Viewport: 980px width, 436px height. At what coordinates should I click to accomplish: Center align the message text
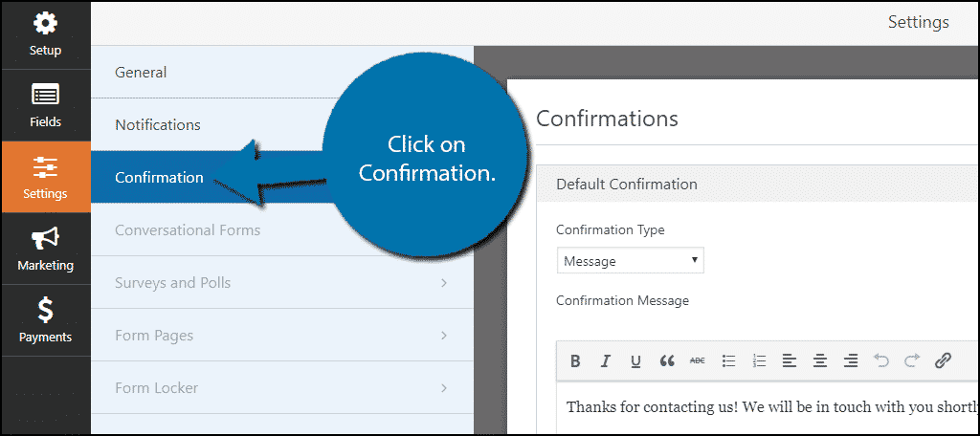point(820,360)
